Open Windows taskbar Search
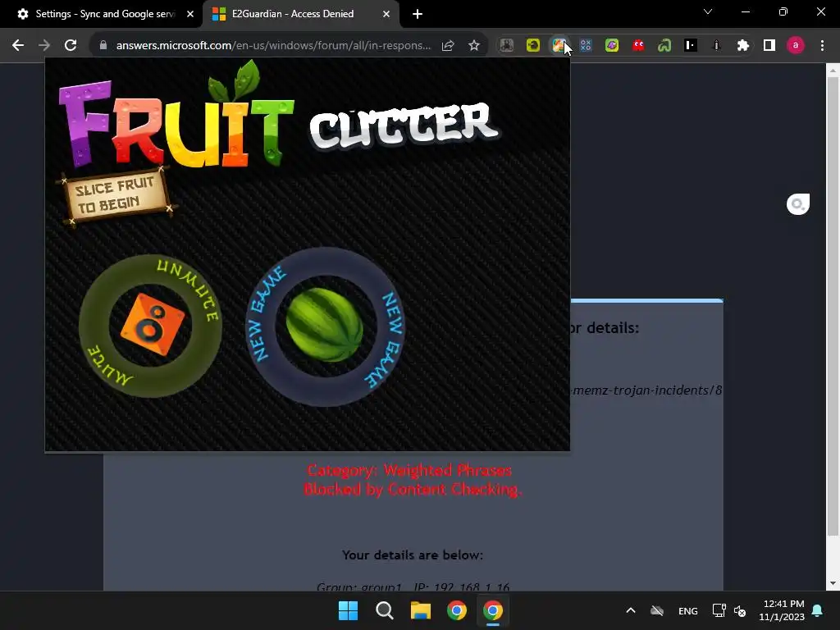Screen dimensions: 840x630 pyautogui.click(x=385, y=610)
